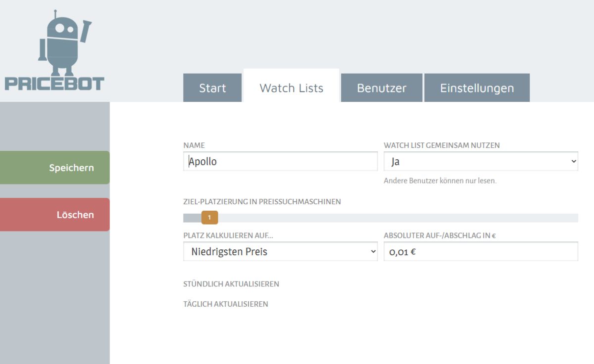Toggle the Stündlich aktualisieren option
594x364 pixels.
point(231,284)
